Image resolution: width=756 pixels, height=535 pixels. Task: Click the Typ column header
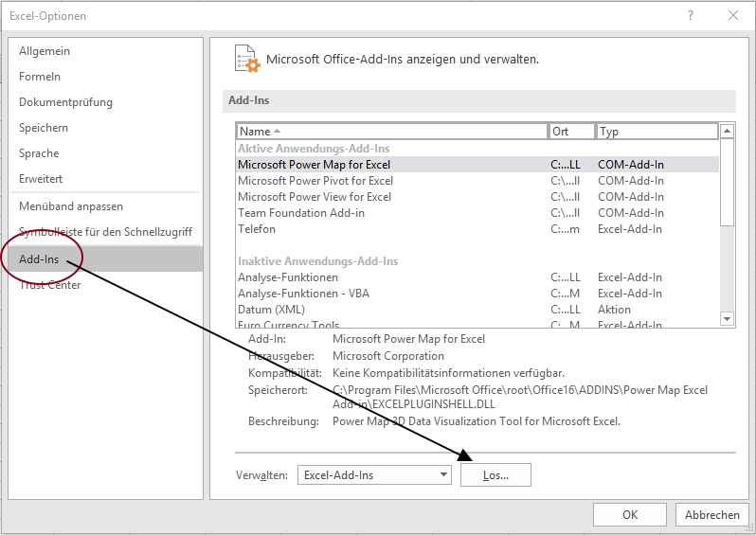tap(657, 131)
